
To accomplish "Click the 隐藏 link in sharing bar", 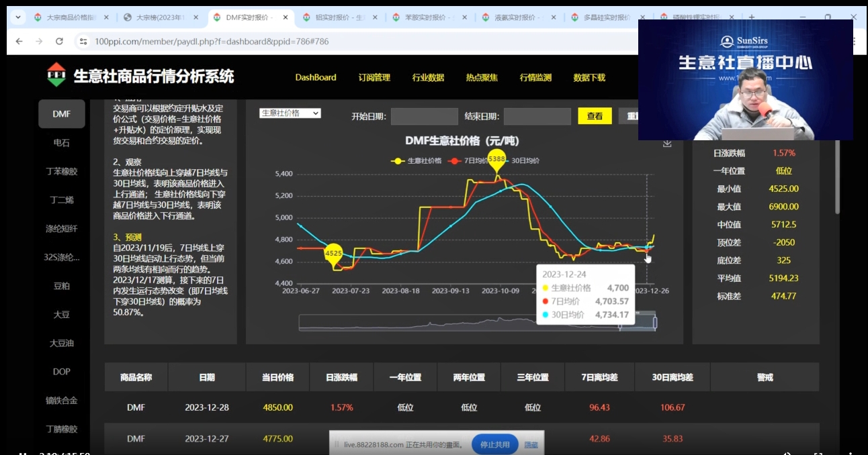I will 531,444.
